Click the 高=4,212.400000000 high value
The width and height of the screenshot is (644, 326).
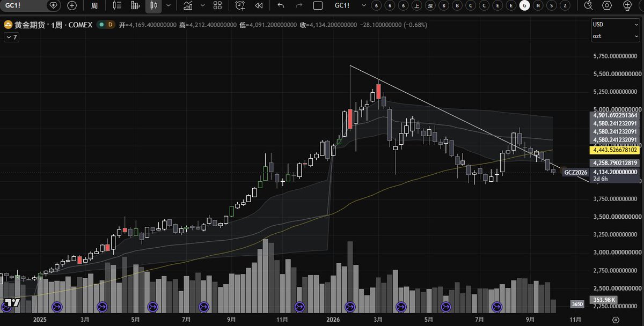click(x=208, y=25)
